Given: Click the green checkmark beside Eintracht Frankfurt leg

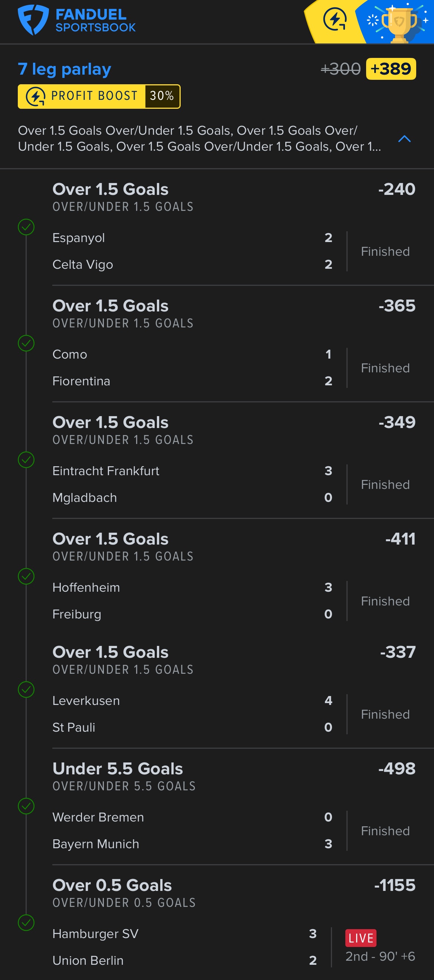Looking at the screenshot, I should [x=26, y=460].
